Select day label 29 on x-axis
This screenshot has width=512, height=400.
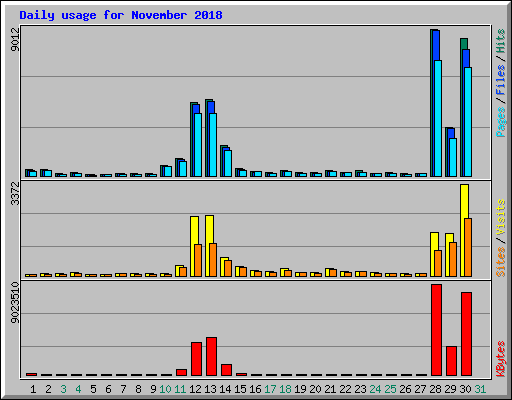point(450,389)
